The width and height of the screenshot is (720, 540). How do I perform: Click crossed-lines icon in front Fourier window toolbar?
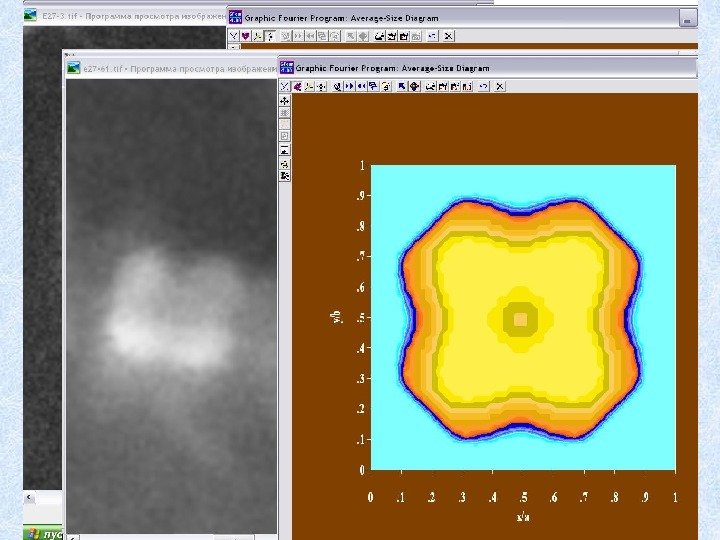pyautogui.click(x=285, y=86)
